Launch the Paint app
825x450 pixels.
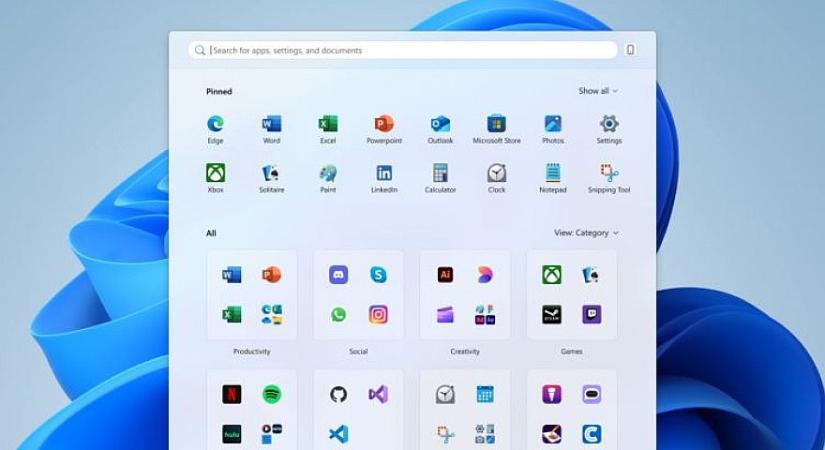(x=327, y=174)
